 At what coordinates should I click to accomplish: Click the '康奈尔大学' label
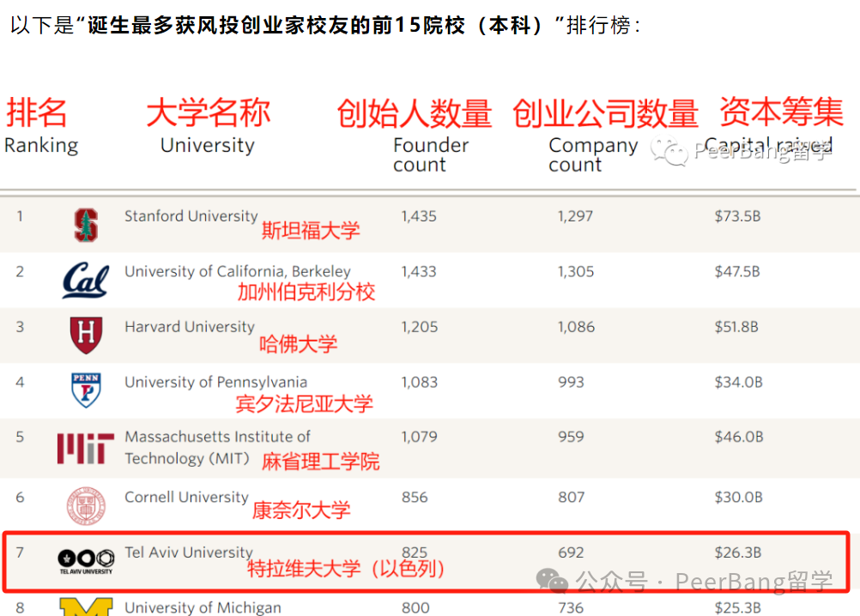click(301, 510)
